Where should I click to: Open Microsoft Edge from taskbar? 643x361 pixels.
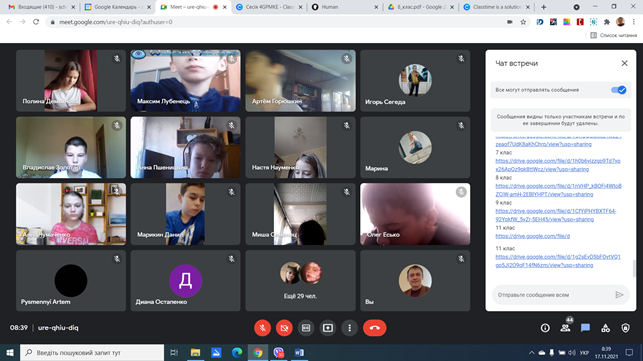pyautogui.click(x=237, y=353)
